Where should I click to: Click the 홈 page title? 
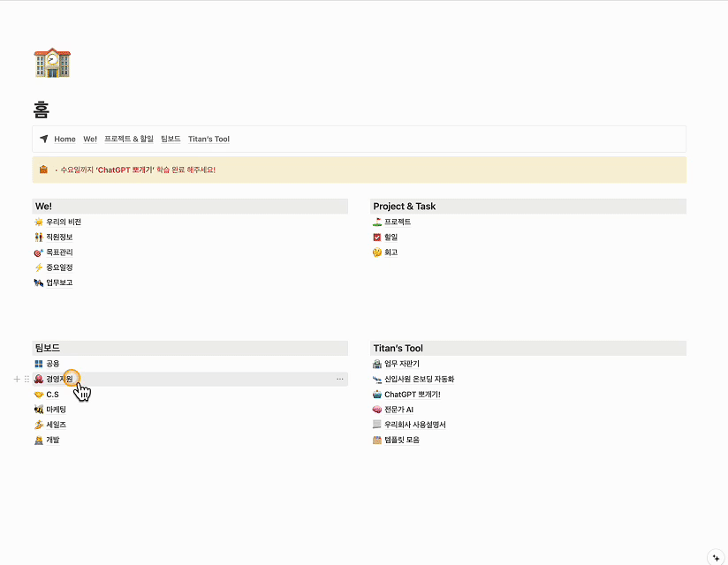42,109
